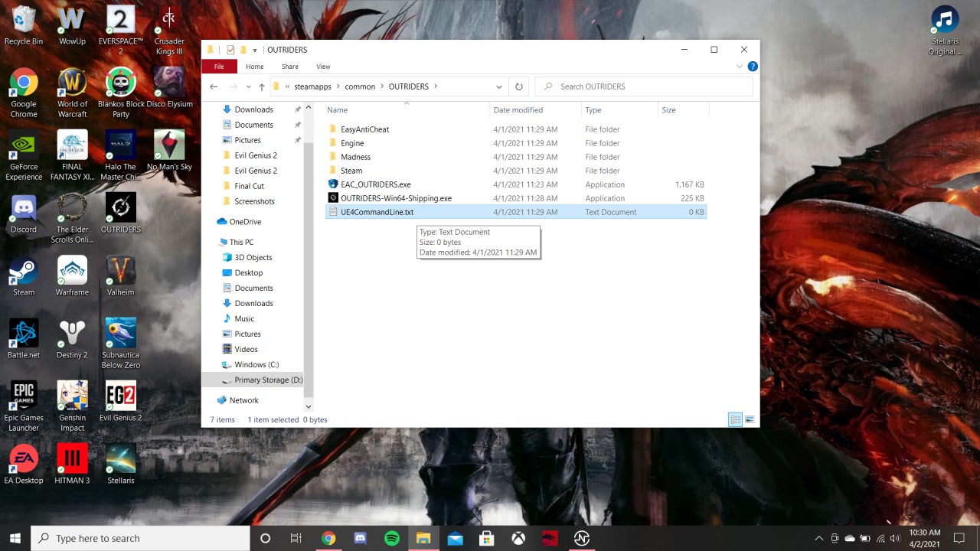Sort files by Date modified column

point(518,110)
